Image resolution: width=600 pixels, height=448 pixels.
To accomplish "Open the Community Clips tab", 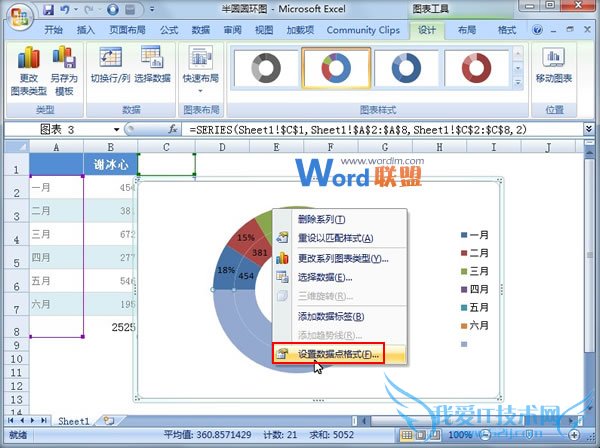I will pyautogui.click(x=363, y=30).
